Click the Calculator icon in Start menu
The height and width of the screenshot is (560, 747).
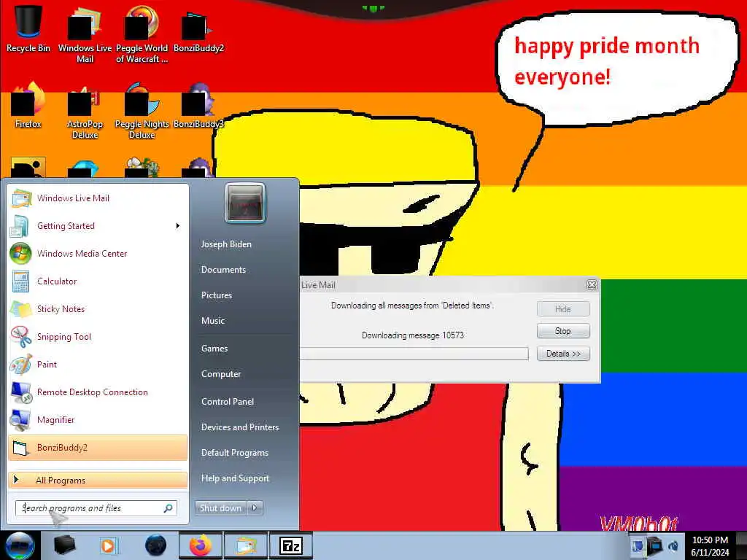[x=20, y=281]
